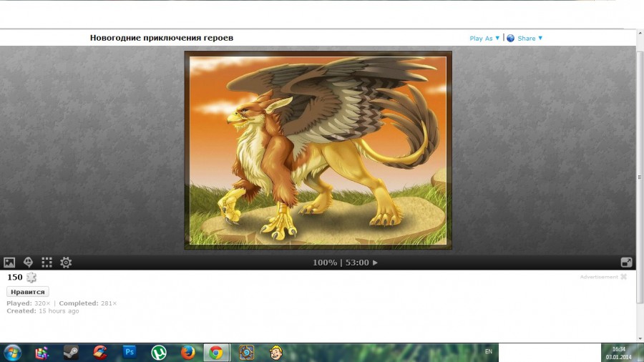The image size is (644, 362).
Task: Open the Play As dropdown
Action: [x=484, y=38]
